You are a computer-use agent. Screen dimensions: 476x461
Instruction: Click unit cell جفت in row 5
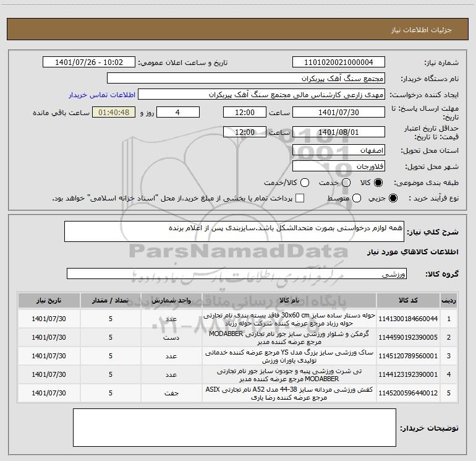tap(171, 393)
